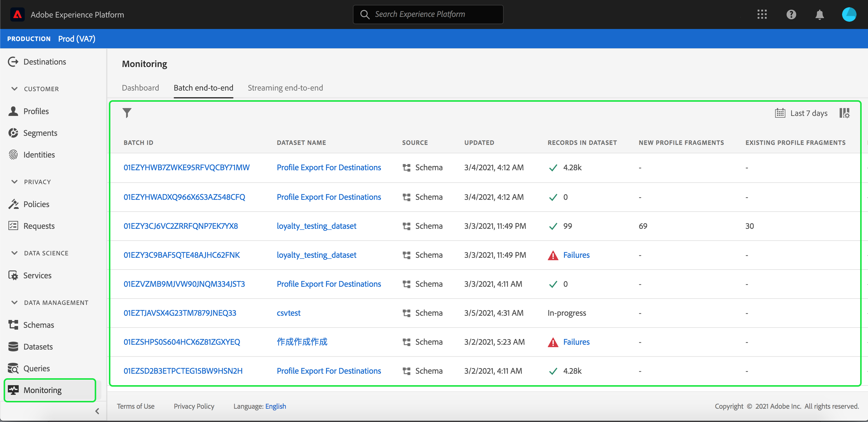
Task: Click the filter funnel icon
Action: 127,113
